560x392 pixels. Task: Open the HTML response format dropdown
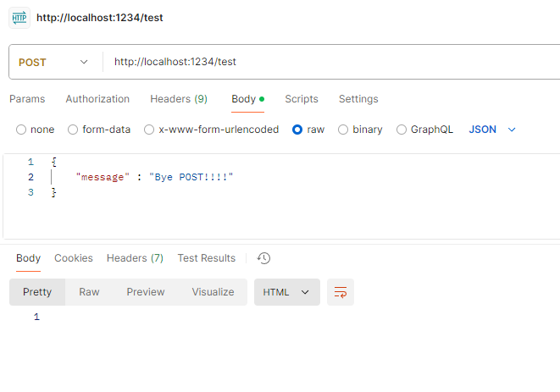[287, 292]
